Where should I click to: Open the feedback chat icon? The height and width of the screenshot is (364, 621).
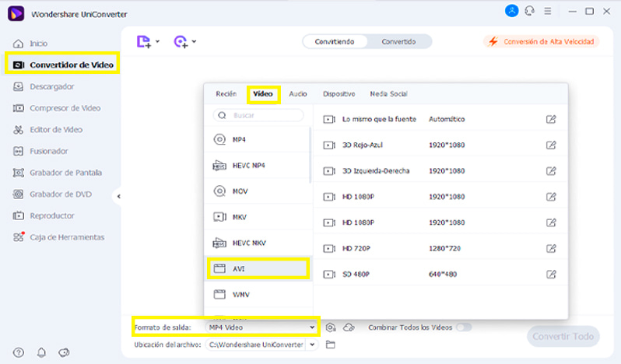tap(64, 352)
